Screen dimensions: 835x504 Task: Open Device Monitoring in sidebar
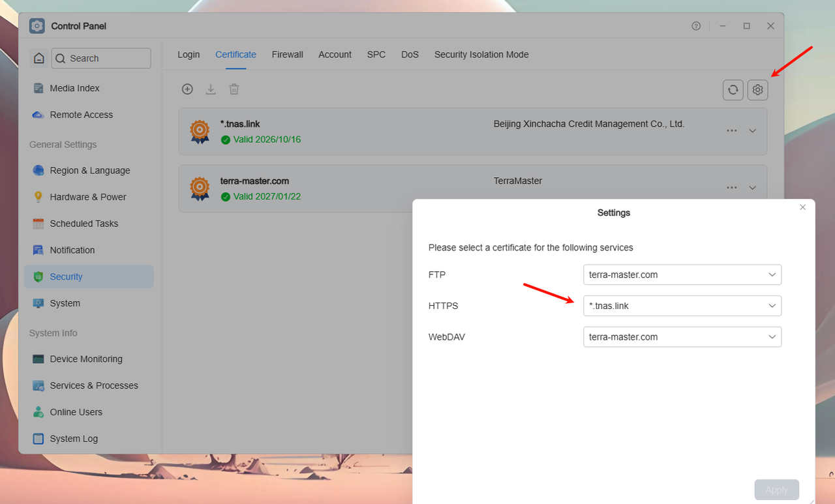click(89, 359)
